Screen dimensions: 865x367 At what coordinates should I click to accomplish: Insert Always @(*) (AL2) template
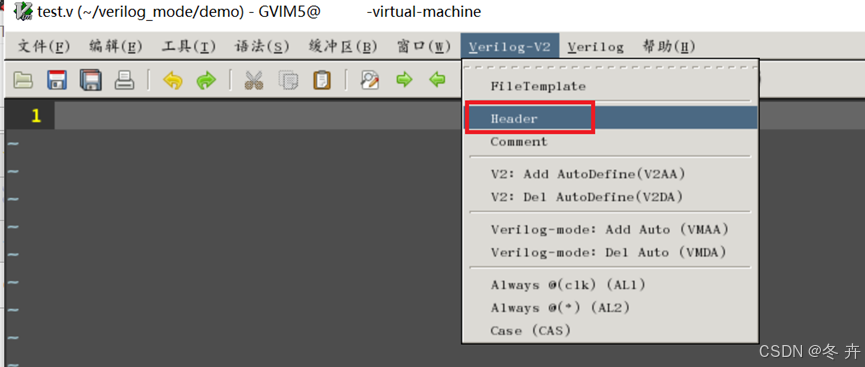pos(611,308)
